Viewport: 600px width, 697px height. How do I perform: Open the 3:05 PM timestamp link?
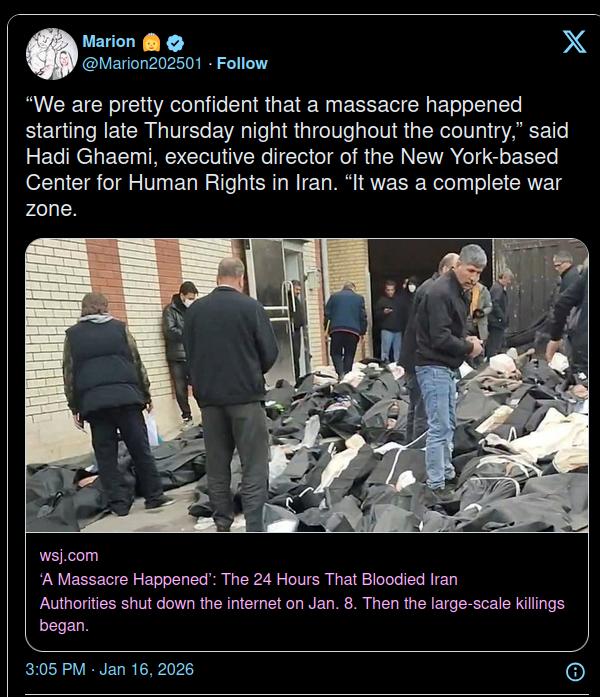56,669
